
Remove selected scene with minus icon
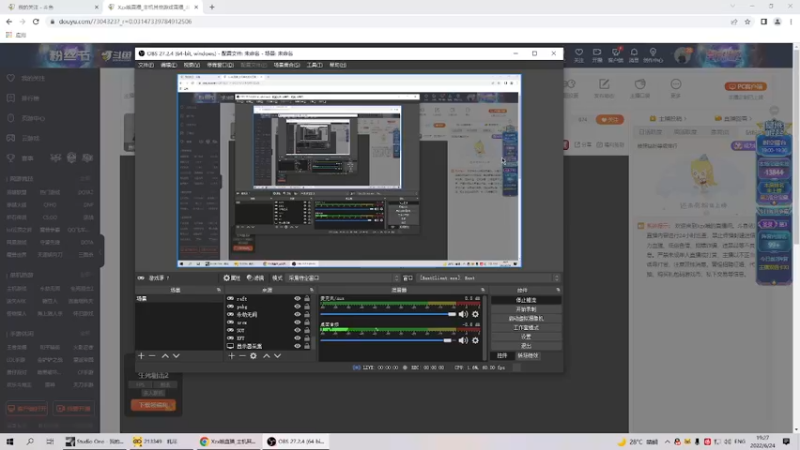click(152, 356)
